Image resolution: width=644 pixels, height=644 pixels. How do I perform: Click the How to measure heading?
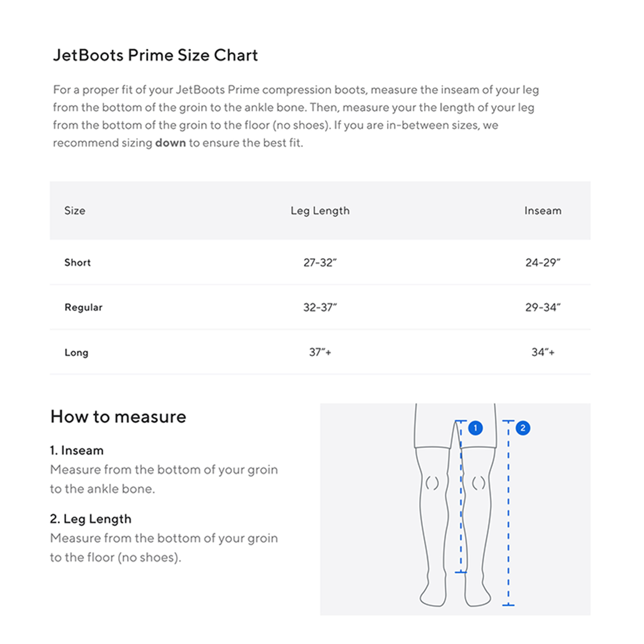click(x=118, y=416)
